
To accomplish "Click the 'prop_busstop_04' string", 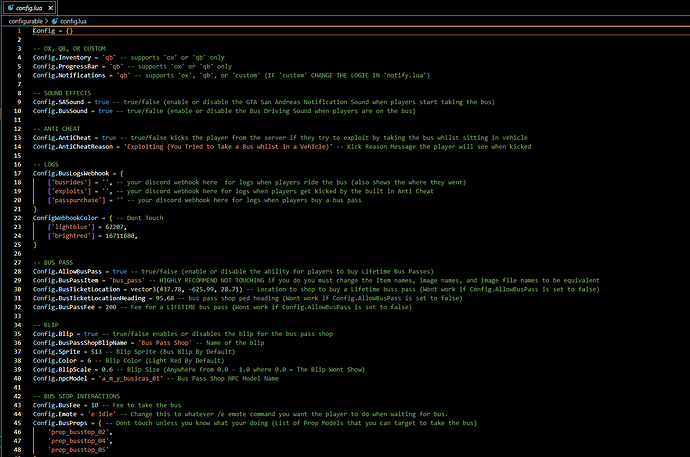I will pyautogui.click(x=78, y=441).
